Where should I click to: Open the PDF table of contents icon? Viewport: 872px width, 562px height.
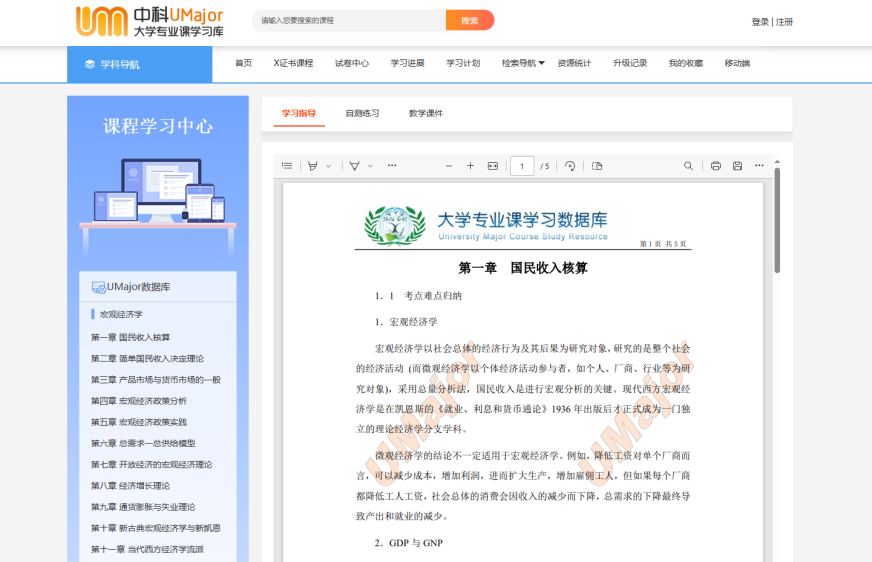tap(287, 166)
